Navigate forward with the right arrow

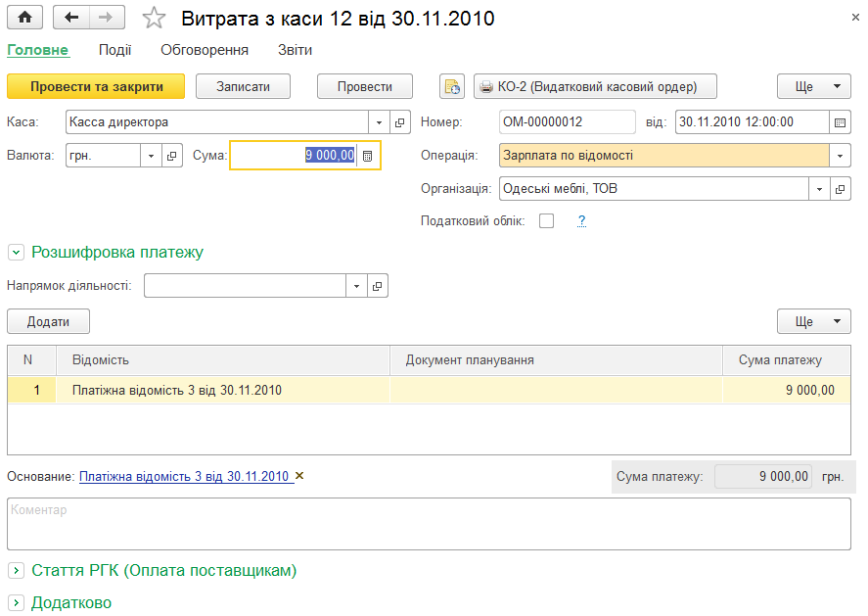(x=107, y=18)
